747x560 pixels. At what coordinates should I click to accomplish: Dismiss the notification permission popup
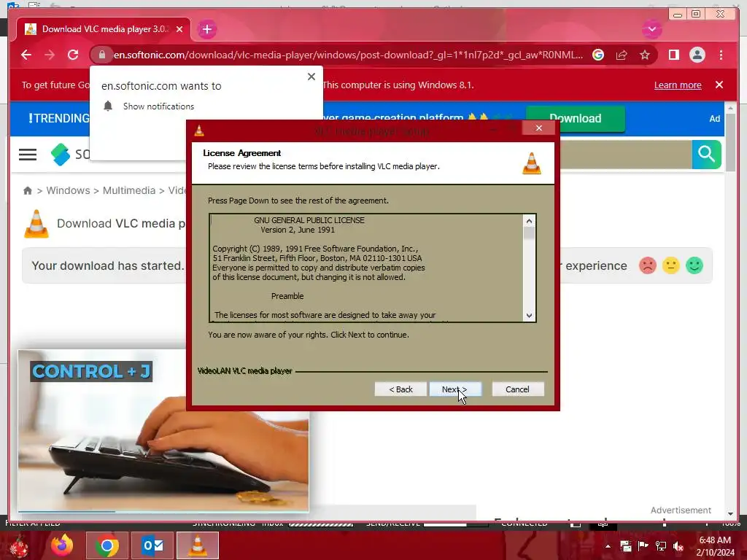311,77
